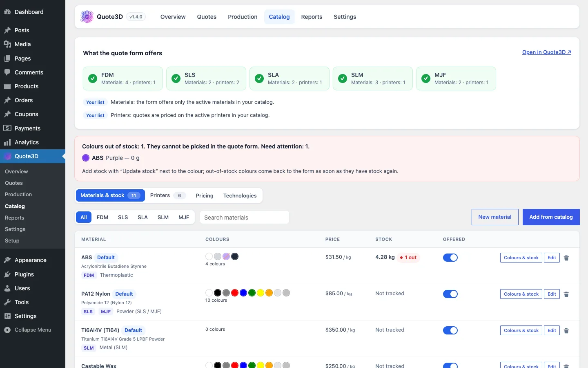Screen dimensions: 588x368
Task: Open Media via its sidebar icon
Action: (7, 44)
